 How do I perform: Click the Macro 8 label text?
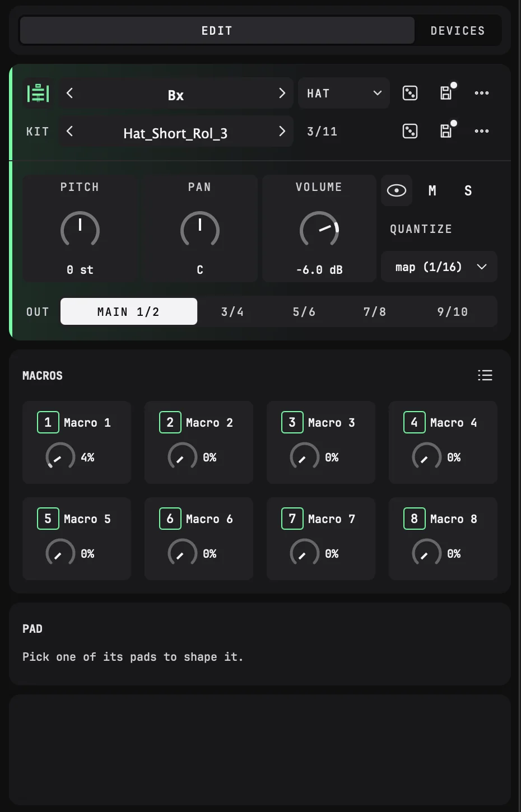pyautogui.click(x=454, y=519)
